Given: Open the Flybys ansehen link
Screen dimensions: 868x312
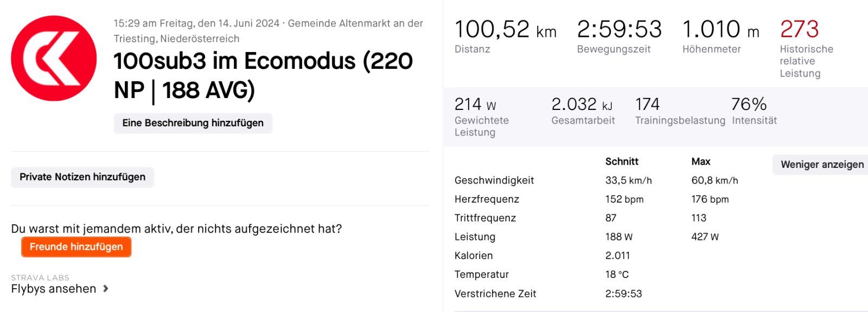Looking at the screenshot, I should click(x=54, y=289).
